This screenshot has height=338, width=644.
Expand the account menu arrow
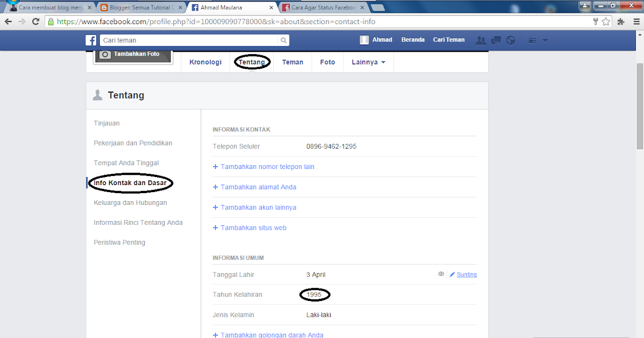[545, 40]
